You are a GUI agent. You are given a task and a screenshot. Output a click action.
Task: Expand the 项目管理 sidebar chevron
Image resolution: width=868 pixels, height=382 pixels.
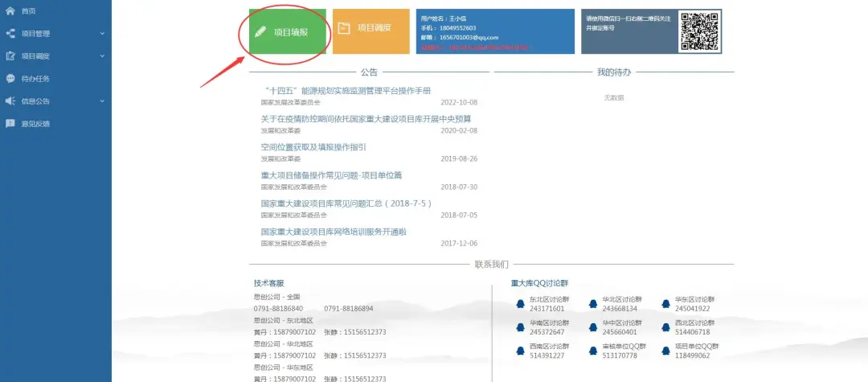click(102, 34)
